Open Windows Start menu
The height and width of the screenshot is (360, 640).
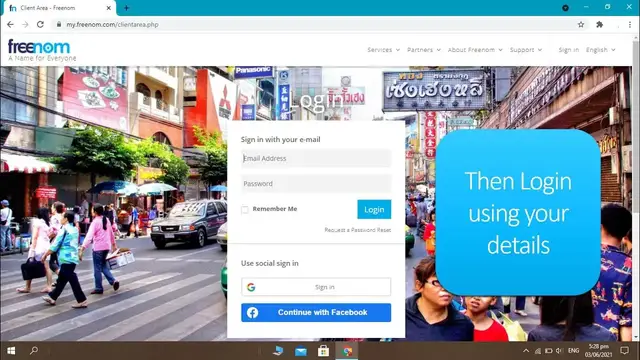click(11, 351)
